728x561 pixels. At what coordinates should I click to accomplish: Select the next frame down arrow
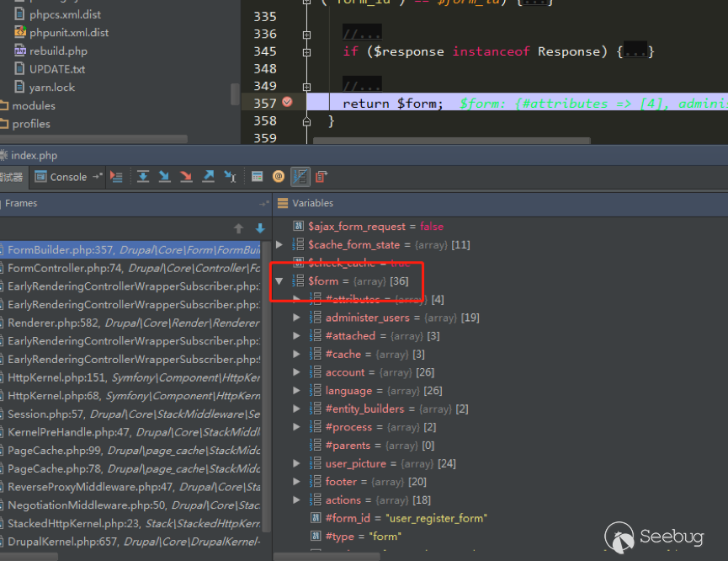tap(260, 228)
